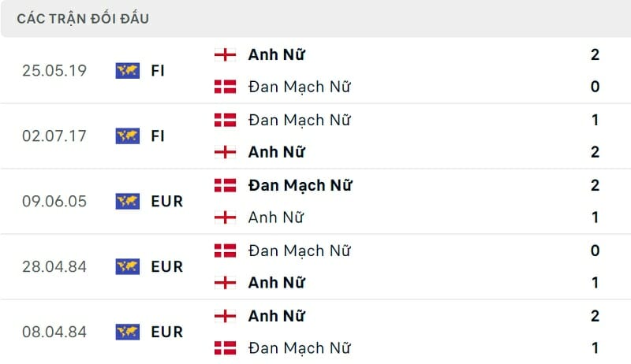Viewport: 631px width, 364px height.
Task: Click the 08.04.84 match date
Action: 54,332
